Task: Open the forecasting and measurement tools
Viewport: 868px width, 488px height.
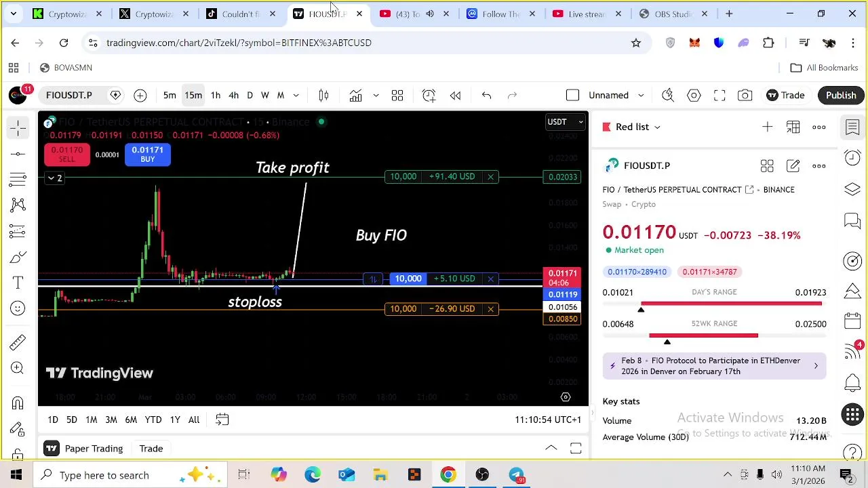Action: tap(18, 231)
